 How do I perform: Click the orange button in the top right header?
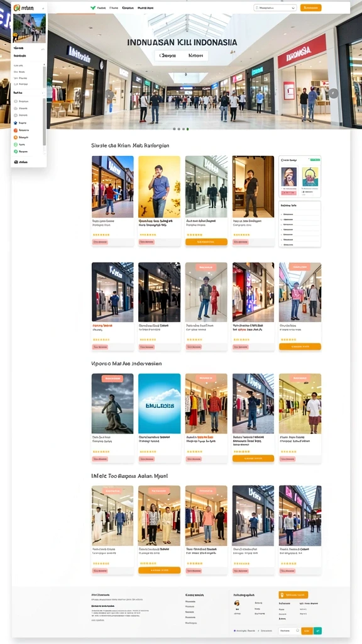[x=310, y=8]
